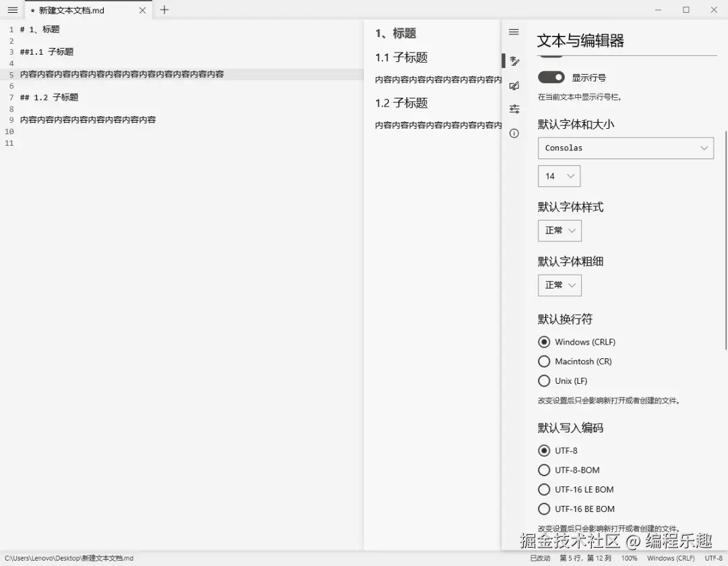Click the 100% zoom indicator in status bar
This screenshot has width=728, height=566.
(629, 558)
